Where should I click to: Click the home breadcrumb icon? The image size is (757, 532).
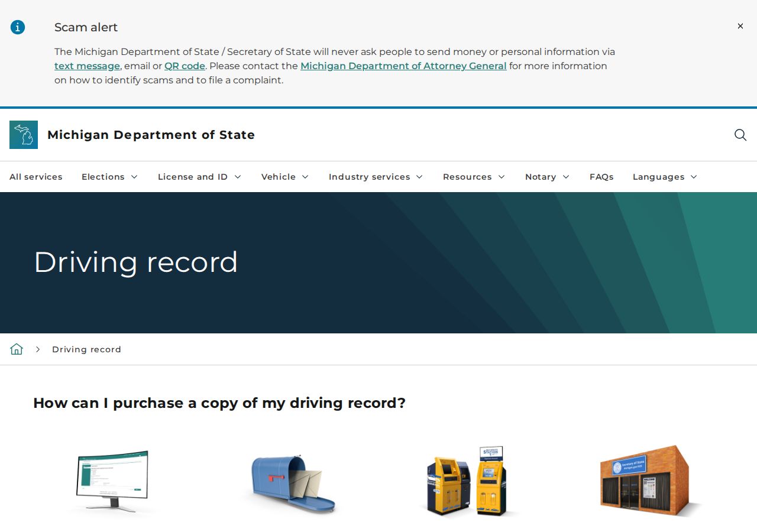click(17, 349)
